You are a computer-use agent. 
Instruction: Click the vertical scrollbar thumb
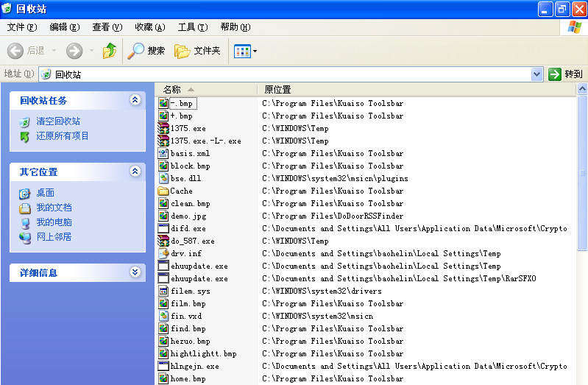point(582,172)
